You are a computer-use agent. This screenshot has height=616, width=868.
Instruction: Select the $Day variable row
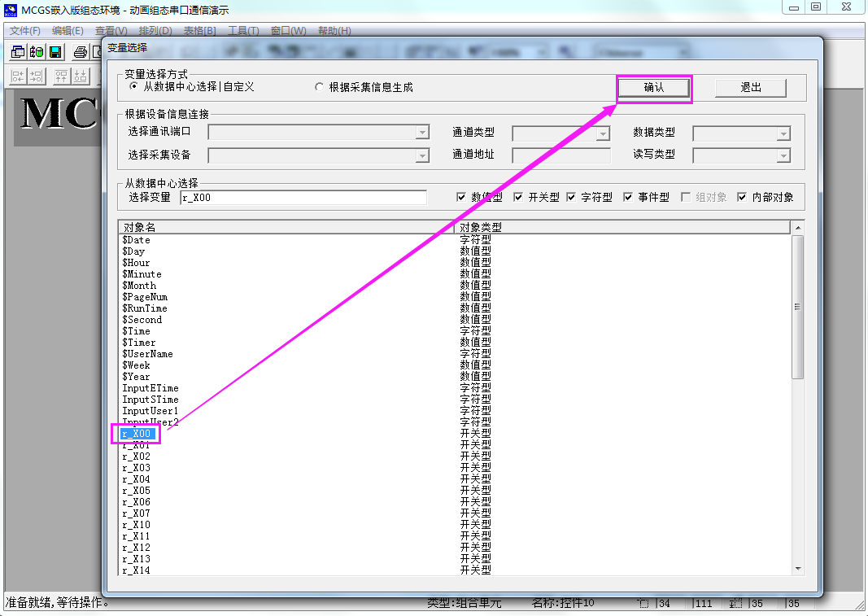coord(133,251)
